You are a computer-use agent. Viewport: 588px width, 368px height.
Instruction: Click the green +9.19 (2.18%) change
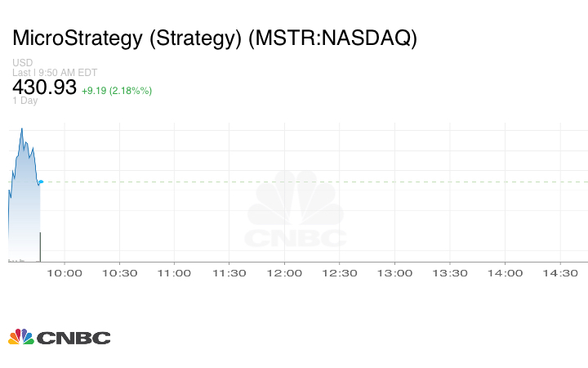point(116,90)
